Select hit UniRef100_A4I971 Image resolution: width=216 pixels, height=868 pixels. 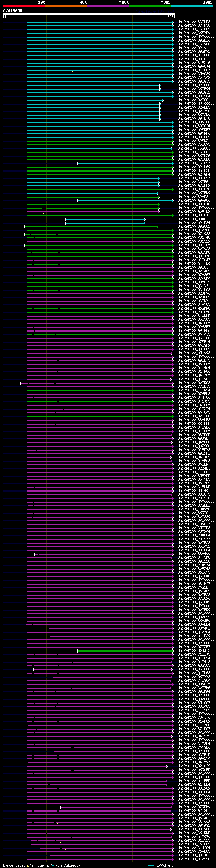194,736
